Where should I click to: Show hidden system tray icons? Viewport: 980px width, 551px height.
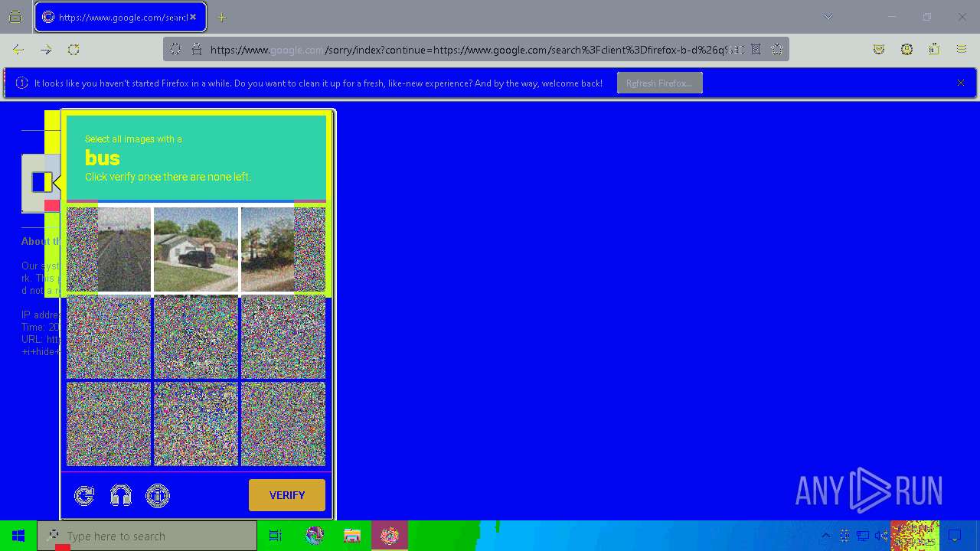tap(825, 536)
